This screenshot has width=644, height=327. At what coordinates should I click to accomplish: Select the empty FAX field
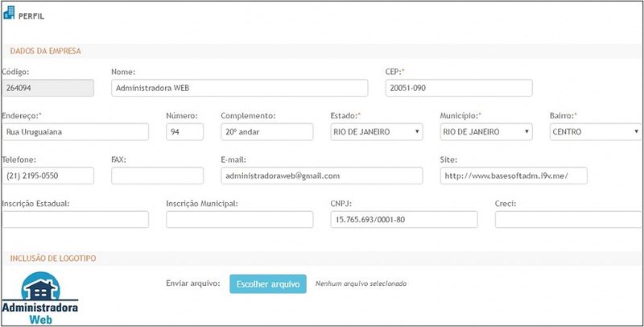click(157, 176)
